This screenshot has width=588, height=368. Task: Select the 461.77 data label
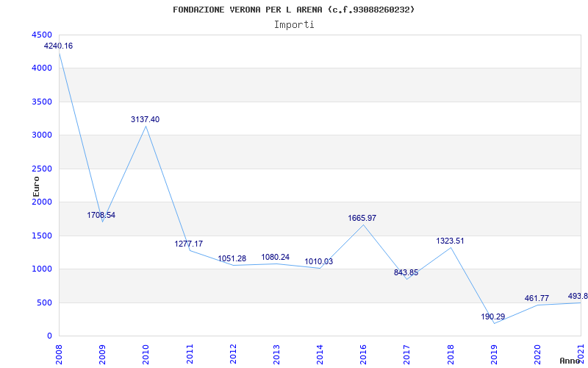[x=537, y=298]
